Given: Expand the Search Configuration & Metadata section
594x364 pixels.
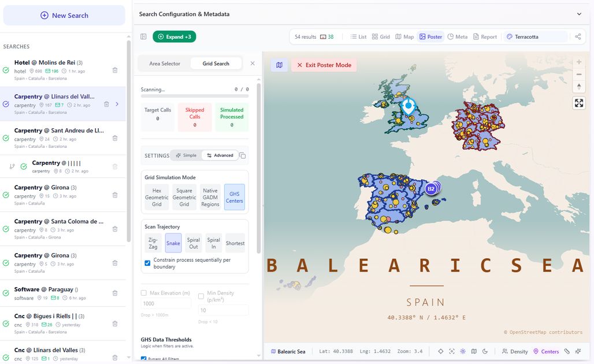Looking at the screenshot, I should click(x=579, y=14).
